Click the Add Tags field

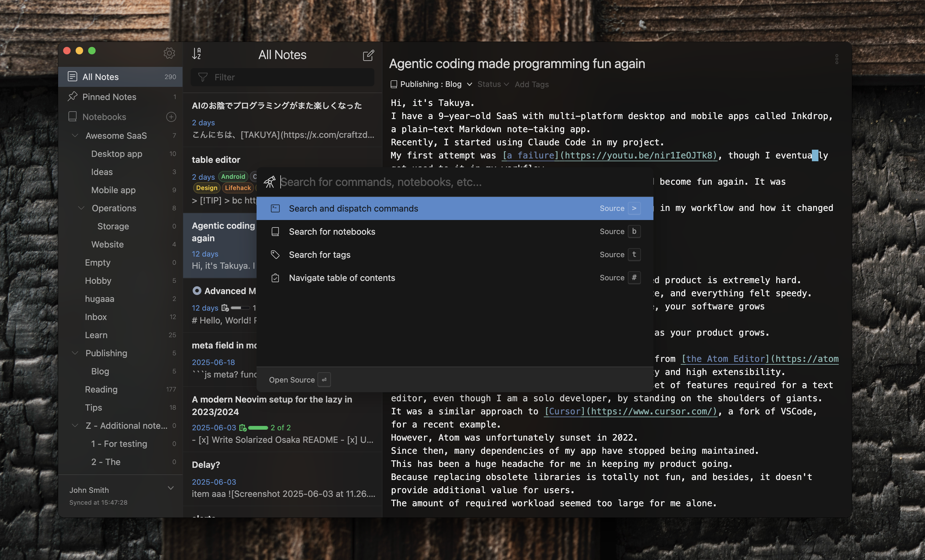[532, 84]
